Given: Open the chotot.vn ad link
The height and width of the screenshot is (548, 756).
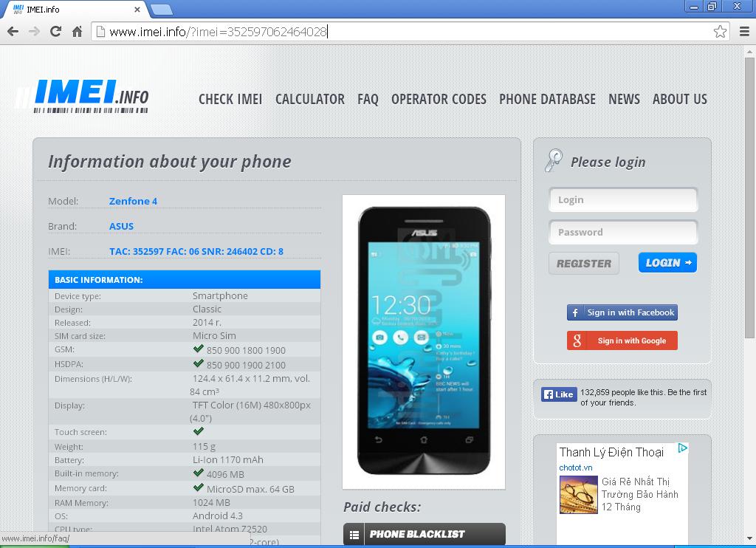Looking at the screenshot, I should coord(576,467).
